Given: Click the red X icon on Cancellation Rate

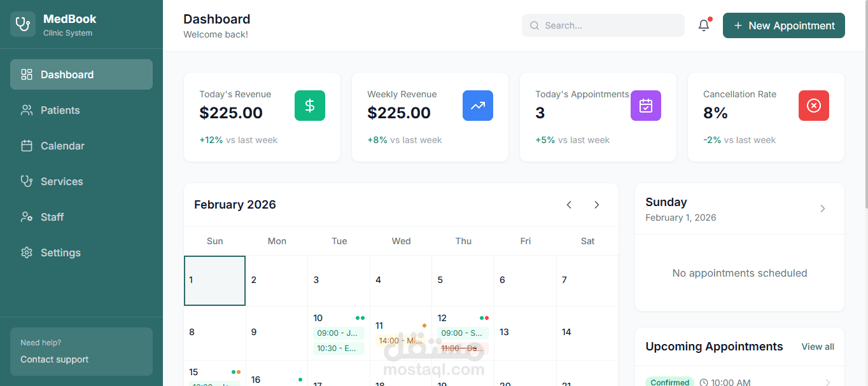Looking at the screenshot, I should 814,106.
